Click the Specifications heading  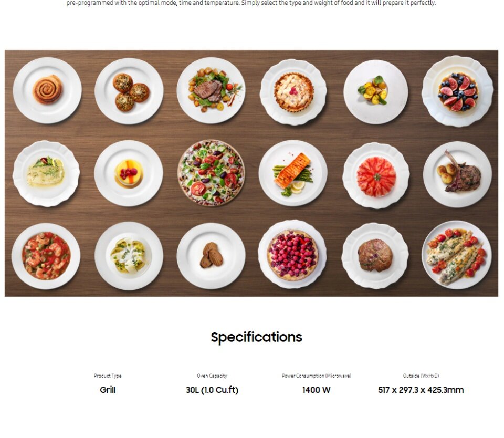point(257,337)
